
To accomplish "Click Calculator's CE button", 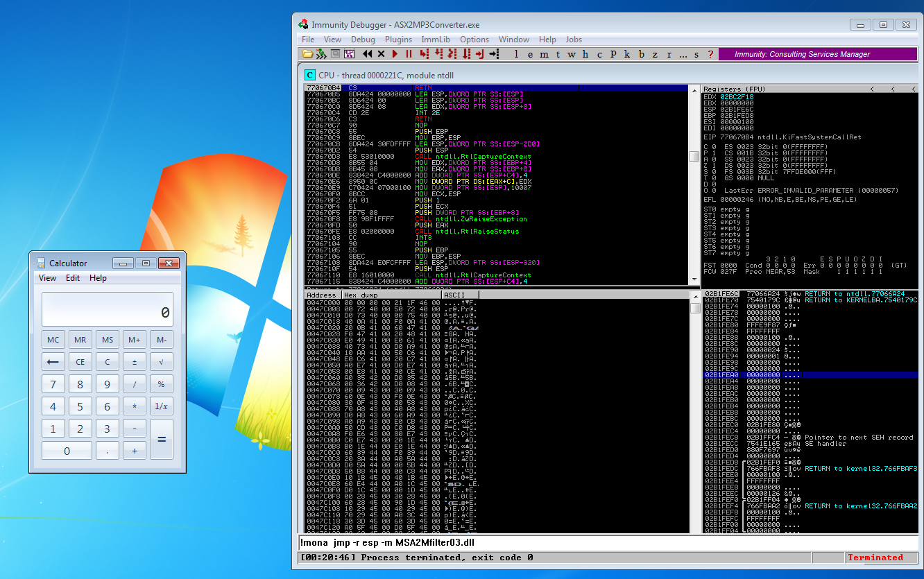I will coord(80,362).
